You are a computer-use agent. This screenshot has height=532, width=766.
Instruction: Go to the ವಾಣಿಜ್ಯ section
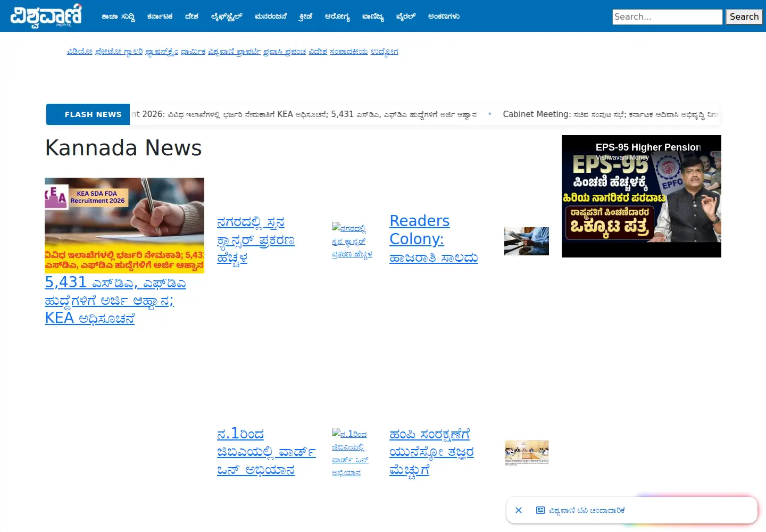point(373,16)
